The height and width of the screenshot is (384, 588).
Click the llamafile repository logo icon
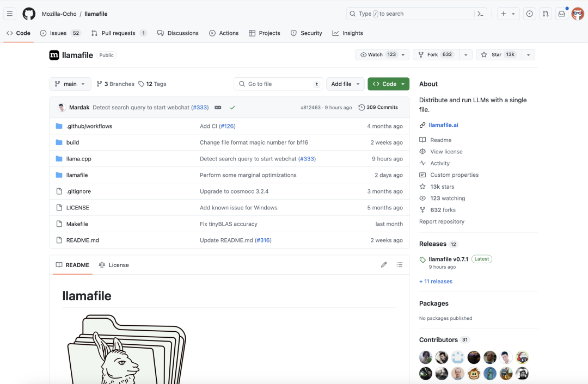coord(54,55)
